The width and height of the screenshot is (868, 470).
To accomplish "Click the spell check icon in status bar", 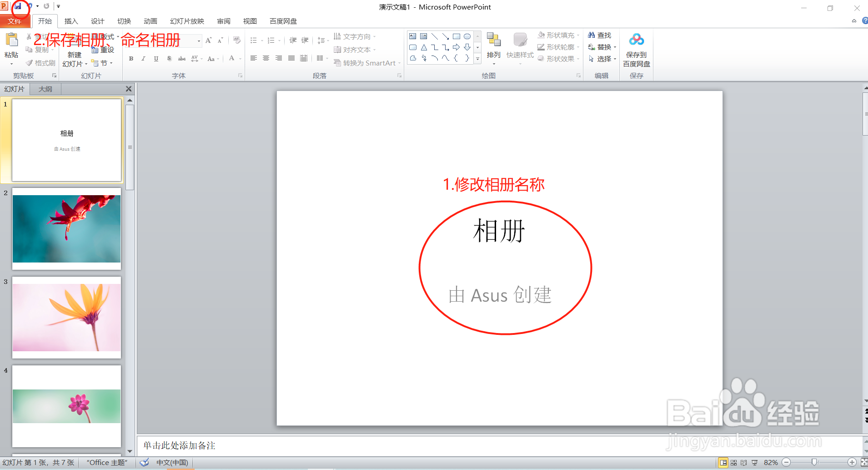I will [x=145, y=463].
